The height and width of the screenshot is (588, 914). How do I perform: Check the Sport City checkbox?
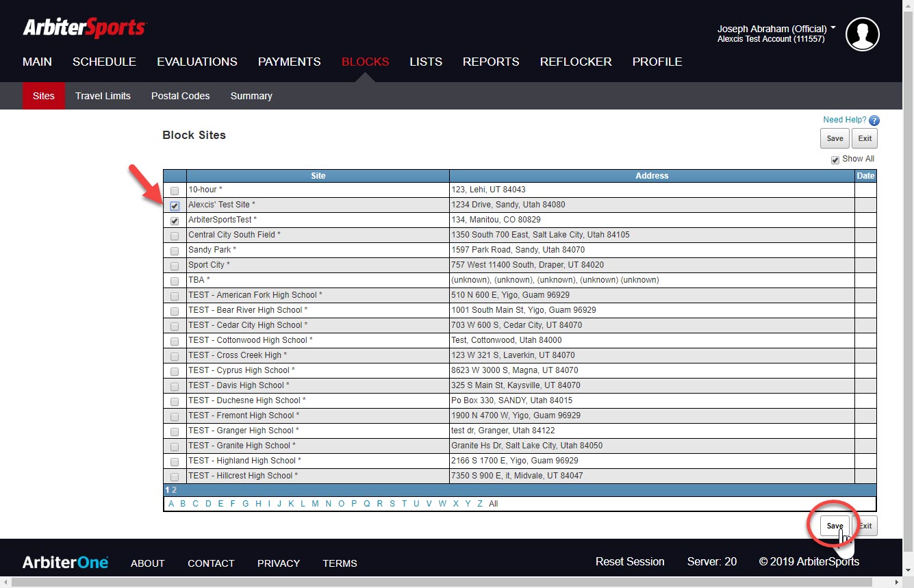[x=175, y=266]
